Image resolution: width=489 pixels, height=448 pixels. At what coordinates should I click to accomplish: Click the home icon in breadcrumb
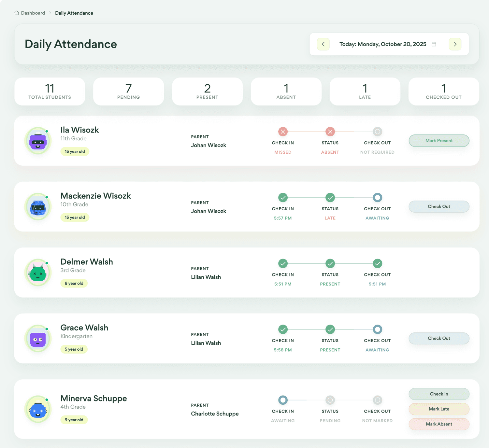17,13
